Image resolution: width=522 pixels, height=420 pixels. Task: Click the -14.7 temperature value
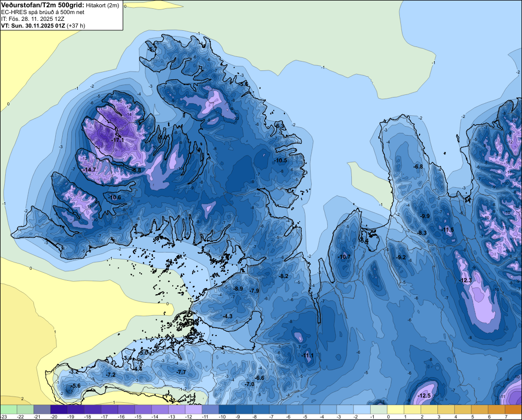90,170
